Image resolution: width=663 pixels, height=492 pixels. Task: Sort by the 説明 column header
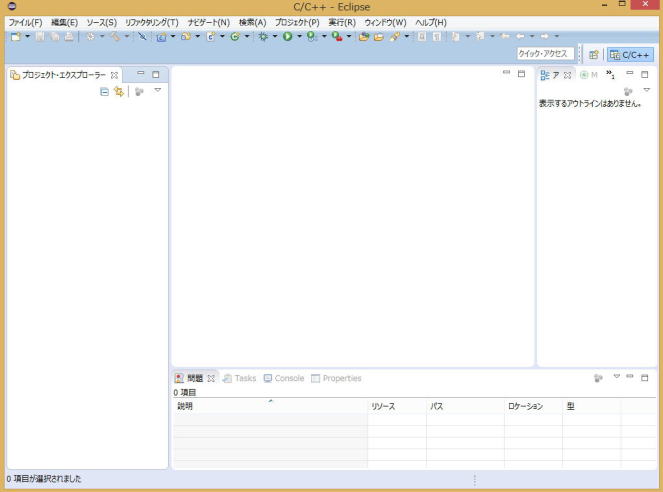tap(270, 406)
